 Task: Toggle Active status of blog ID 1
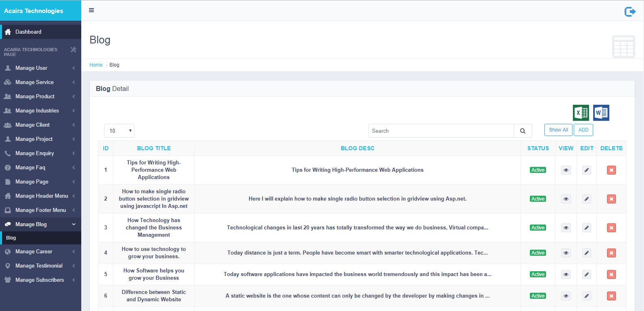pyautogui.click(x=538, y=170)
